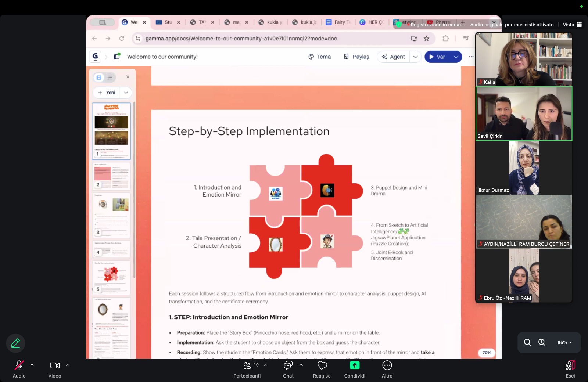The image size is (588, 382).
Task: Expand audio options caret next to Audio
Action: coord(32,365)
